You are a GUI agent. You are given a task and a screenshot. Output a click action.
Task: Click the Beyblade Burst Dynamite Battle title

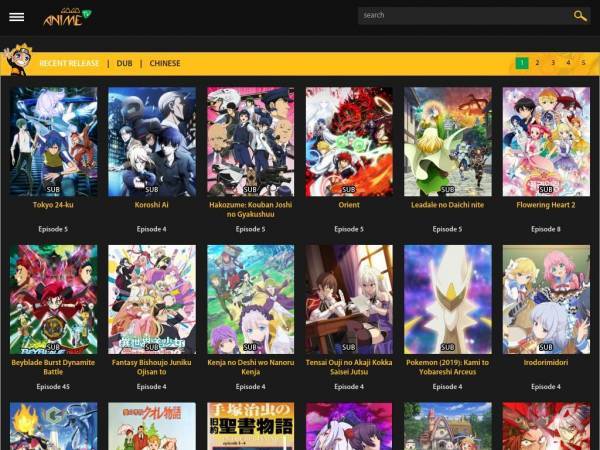53,367
